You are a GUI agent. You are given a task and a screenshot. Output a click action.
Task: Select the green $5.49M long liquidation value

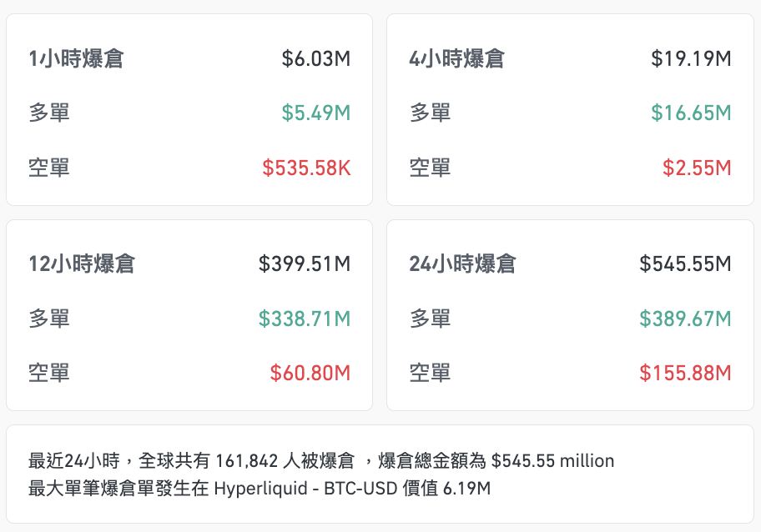[316, 113]
